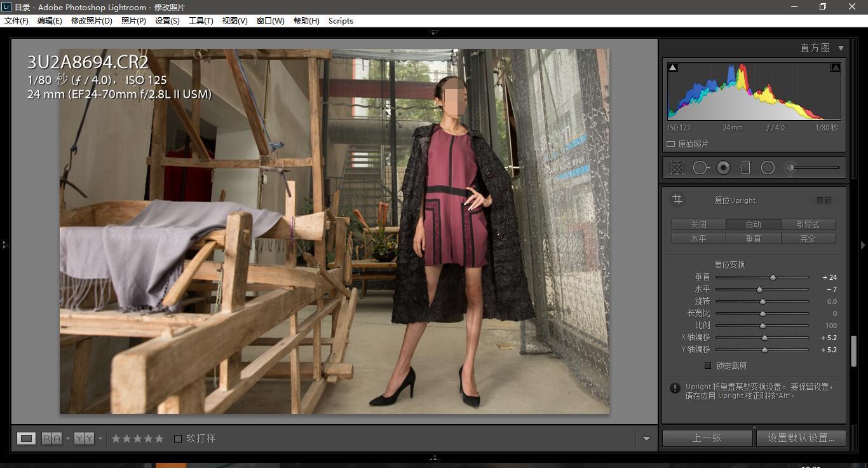Open the Scripts menu
Image resolution: width=868 pixels, height=468 pixels.
(341, 20)
